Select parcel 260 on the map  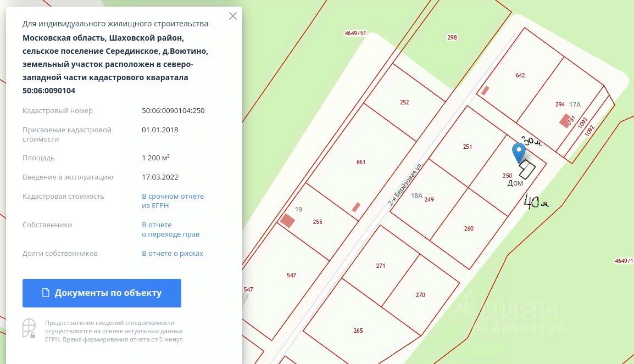469,228
